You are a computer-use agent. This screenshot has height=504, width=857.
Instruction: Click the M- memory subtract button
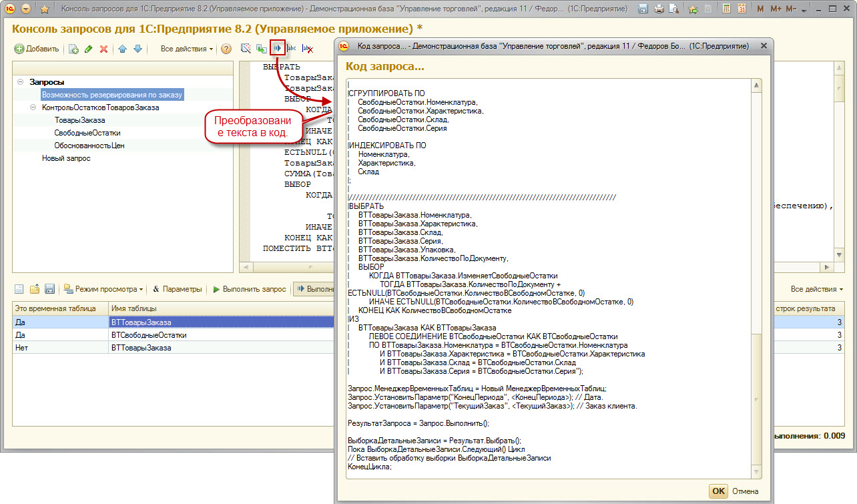pos(792,9)
